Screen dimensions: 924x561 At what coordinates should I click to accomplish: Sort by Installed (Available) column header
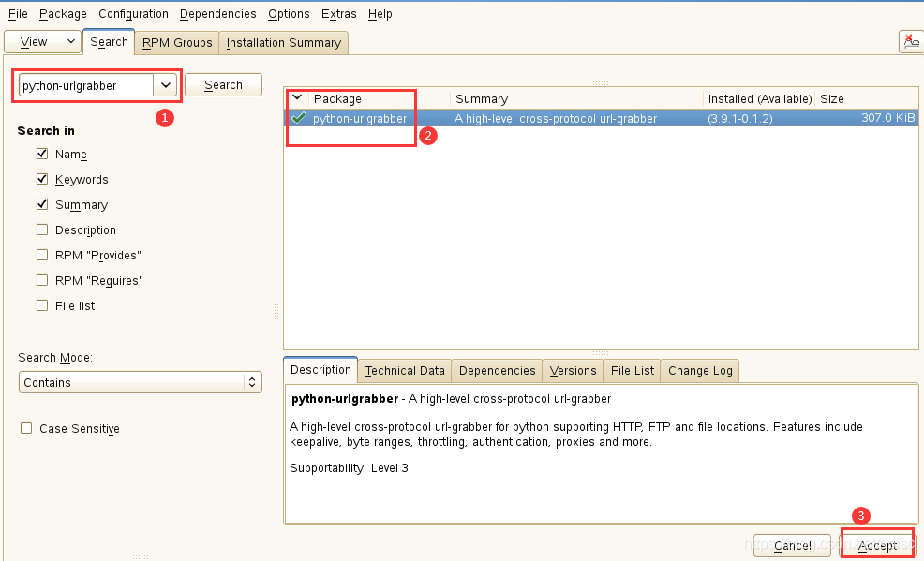click(759, 98)
